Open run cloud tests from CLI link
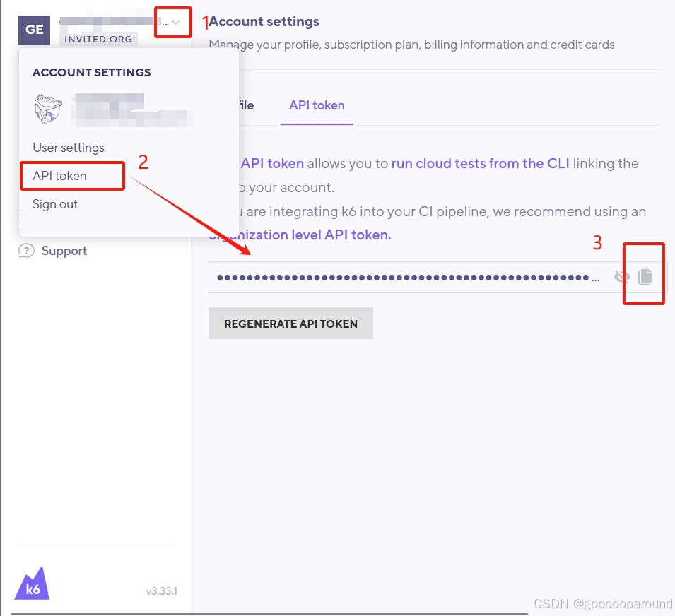 click(480, 163)
